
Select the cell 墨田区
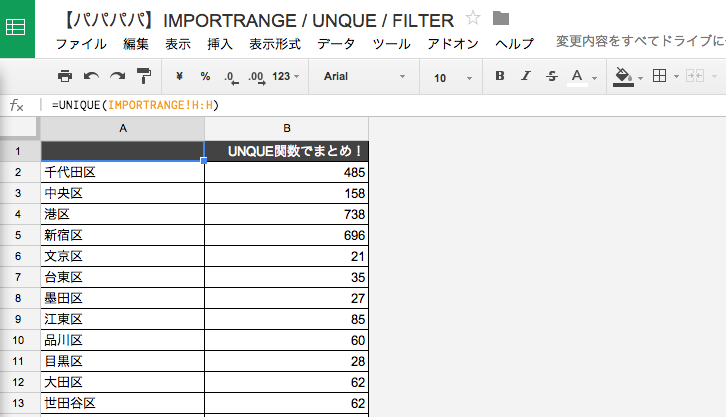pos(123,298)
